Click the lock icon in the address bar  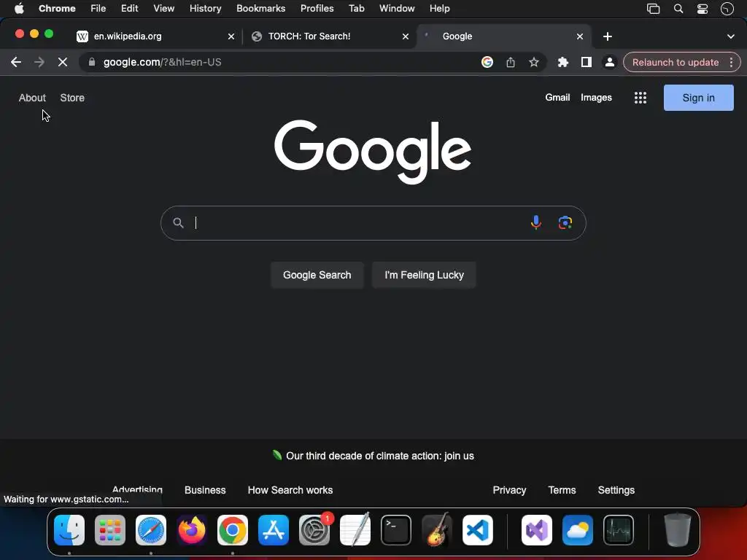(x=92, y=63)
